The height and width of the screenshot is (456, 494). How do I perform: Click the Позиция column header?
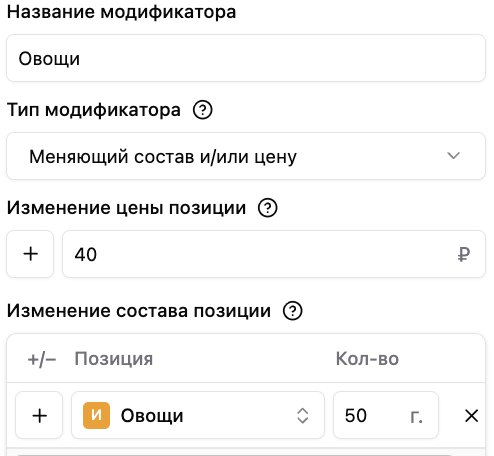(114, 359)
